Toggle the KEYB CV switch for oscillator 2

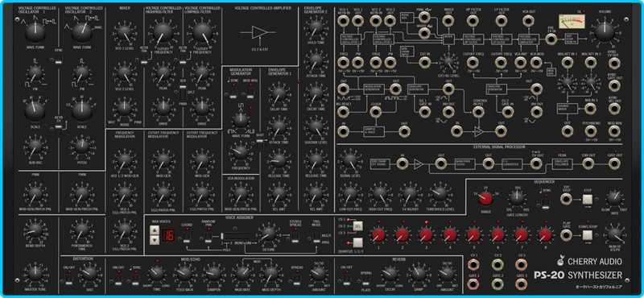(59, 130)
